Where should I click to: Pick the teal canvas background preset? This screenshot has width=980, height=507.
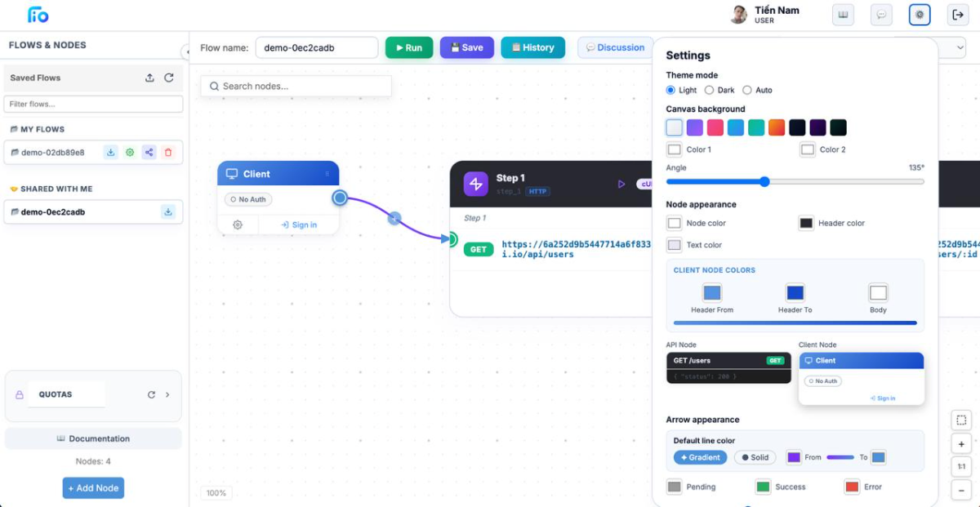tap(756, 127)
